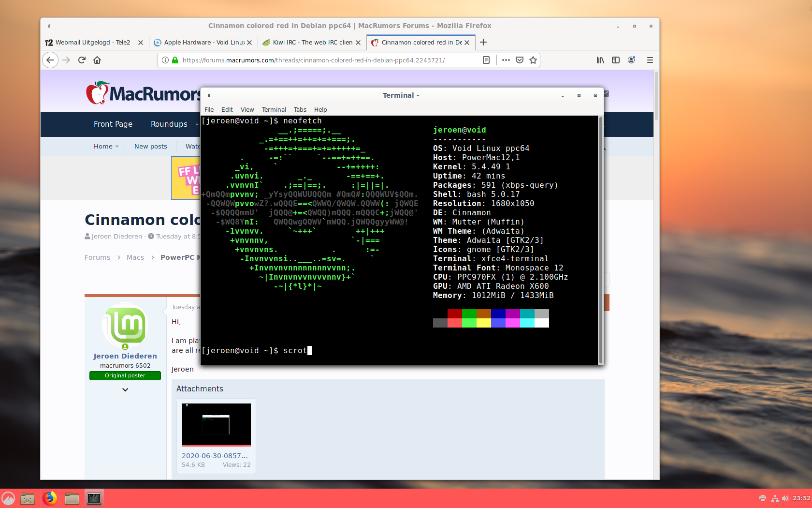812x508 pixels.
Task: Open Roundups navigation link
Action: tap(169, 124)
